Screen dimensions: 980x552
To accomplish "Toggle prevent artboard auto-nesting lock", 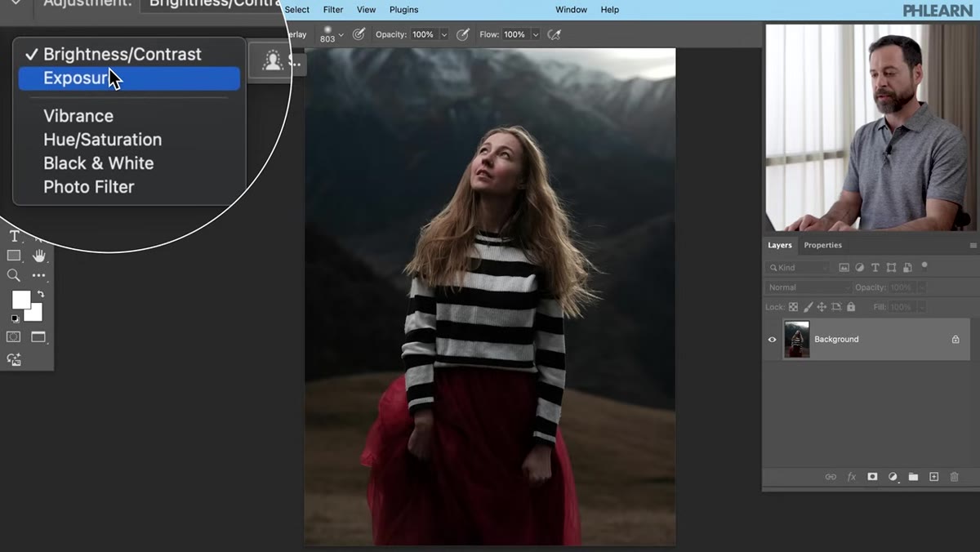I will tap(836, 307).
